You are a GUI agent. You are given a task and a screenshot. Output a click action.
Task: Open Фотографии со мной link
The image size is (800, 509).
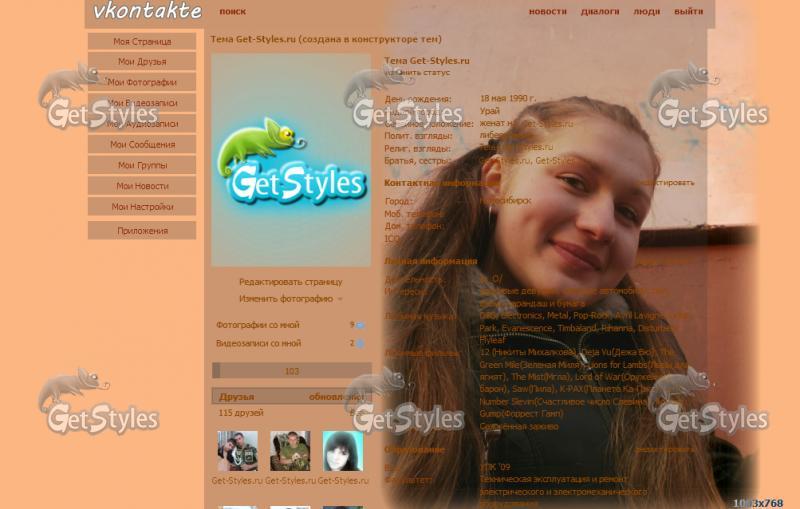click(258, 324)
